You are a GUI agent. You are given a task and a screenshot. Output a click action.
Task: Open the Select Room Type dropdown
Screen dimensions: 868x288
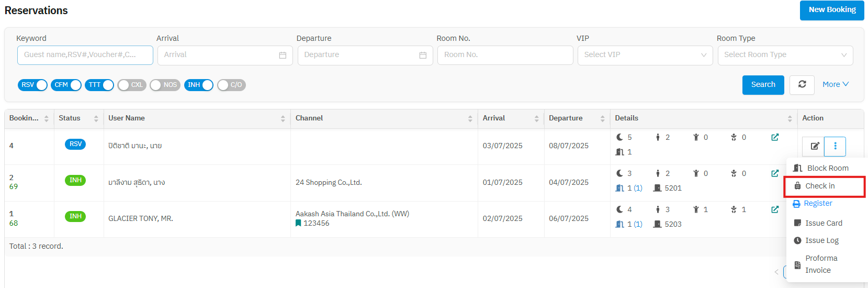tap(785, 55)
